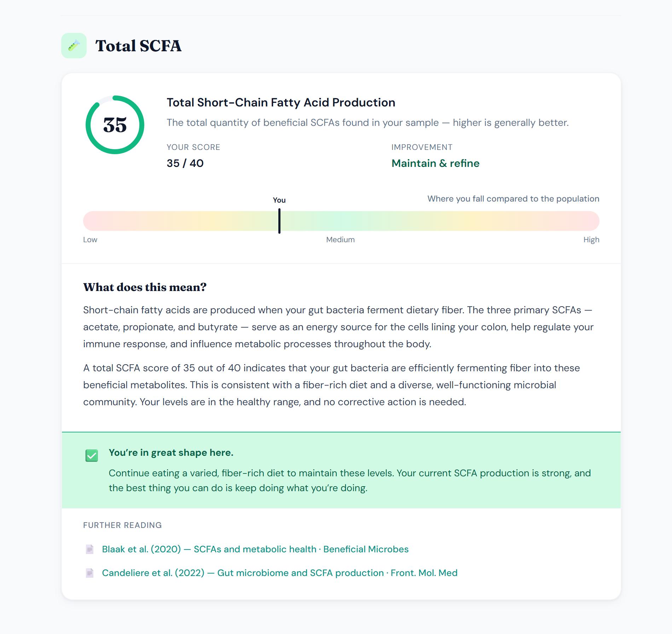Click the document icon next to Blaak et al.
Screen dimensions: 672x634
point(90,549)
